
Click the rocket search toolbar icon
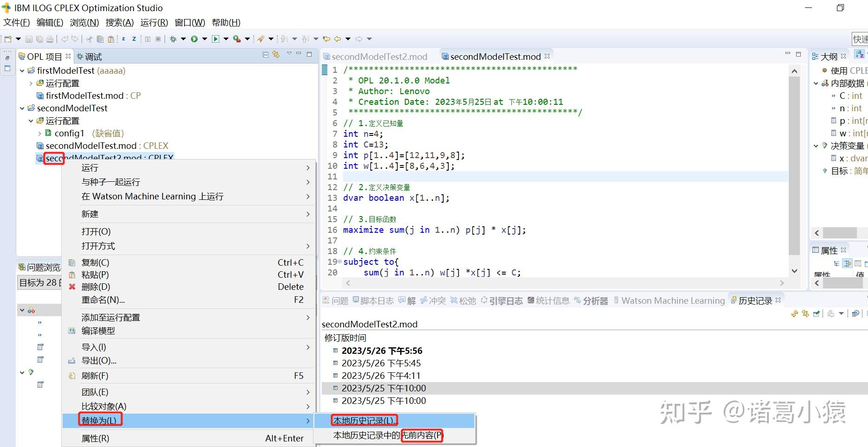[261, 39]
